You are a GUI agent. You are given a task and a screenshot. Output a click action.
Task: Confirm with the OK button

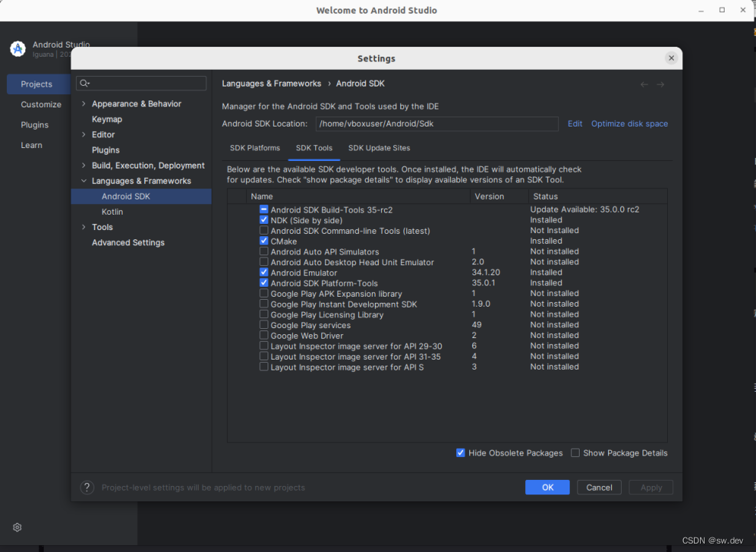point(547,488)
